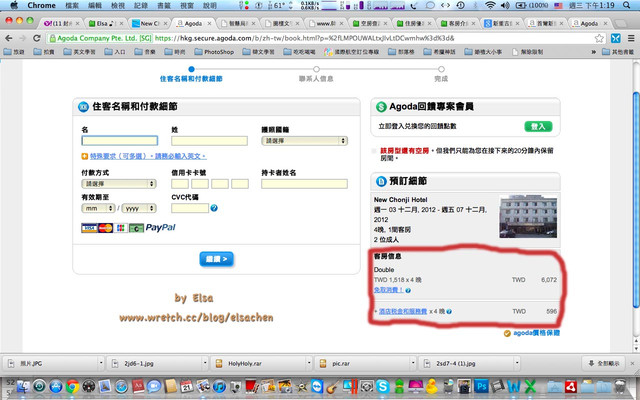Launch Safari from the dock
The height and width of the screenshot is (400, 640).
(121, 386)
